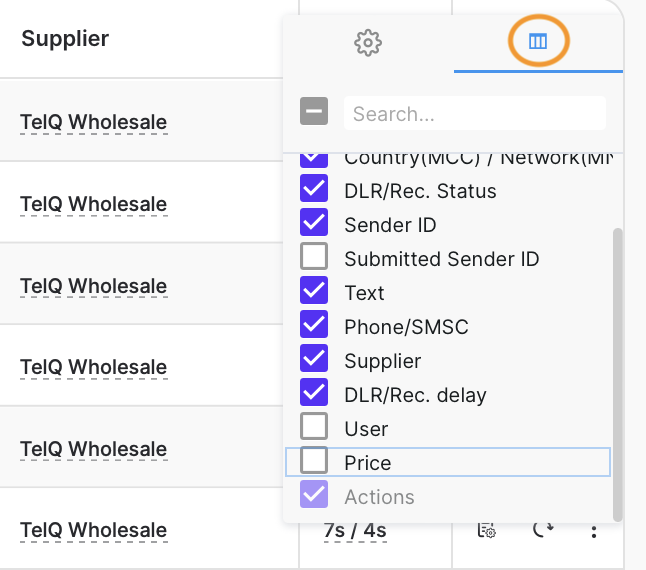Uncheck the Sender ID column checkbox

tap(314, 222)
